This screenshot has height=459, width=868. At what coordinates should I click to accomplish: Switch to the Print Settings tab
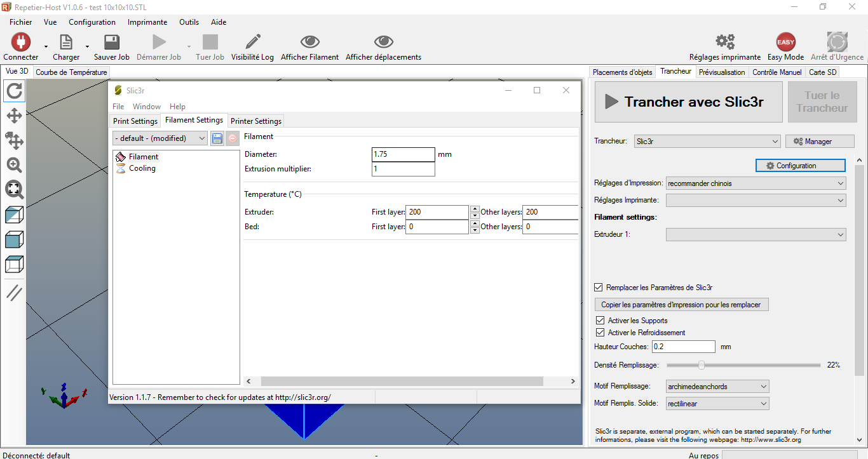[x=135, y=121]
